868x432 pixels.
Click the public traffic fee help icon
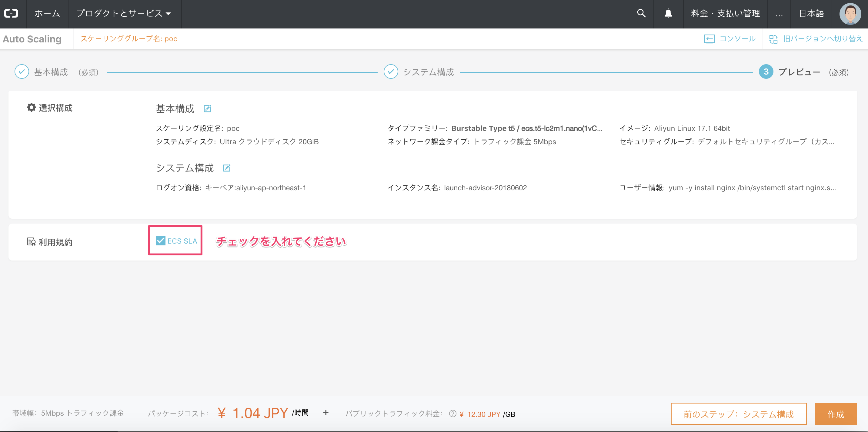(452, 414)
